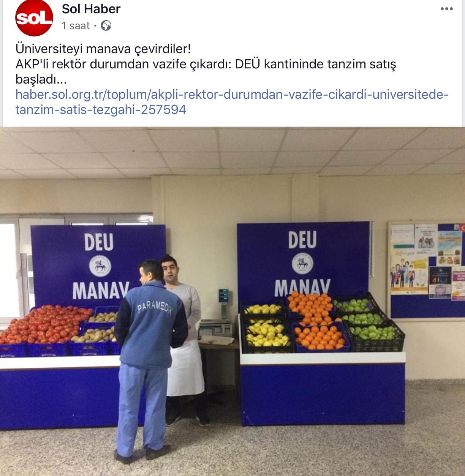The image size is (465, 476).
Task: Open the three-dots post options menu
Action: 446,9
